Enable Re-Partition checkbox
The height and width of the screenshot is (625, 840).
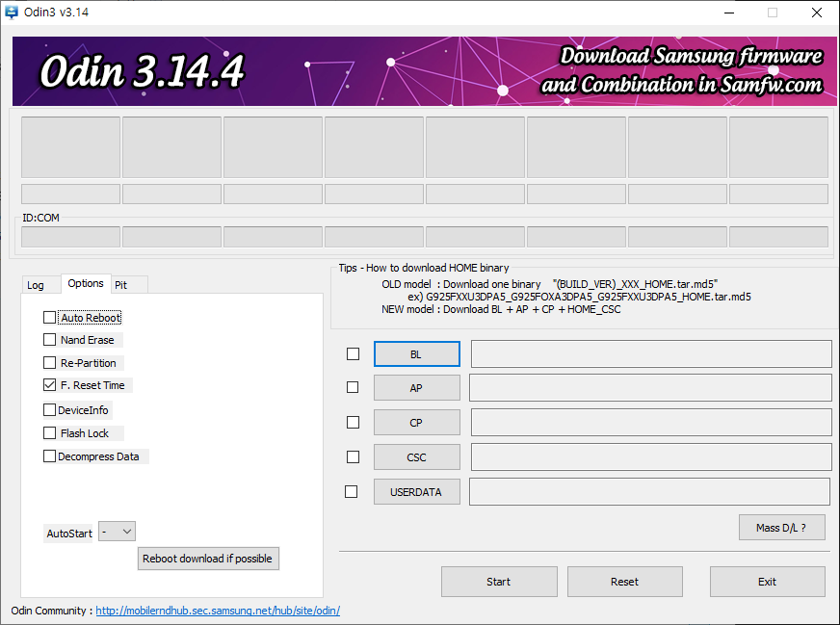pos(49,362)
